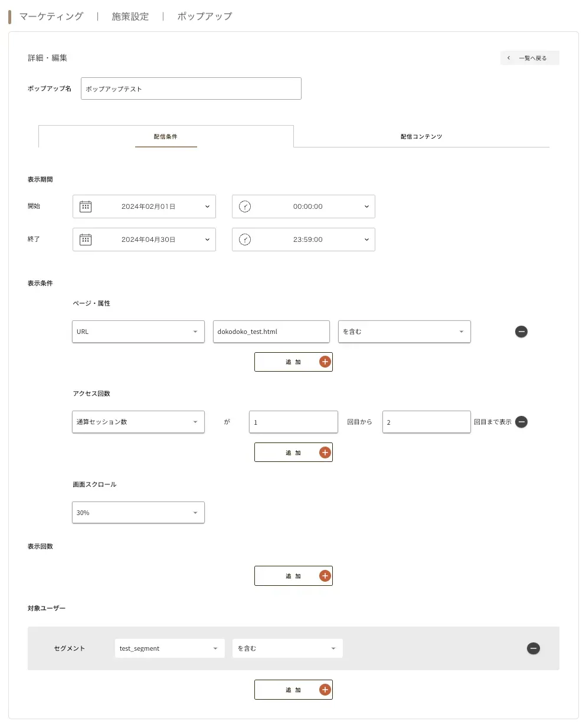Remove the test_segment row with the minus icon
586x728 pixels.
533,648
